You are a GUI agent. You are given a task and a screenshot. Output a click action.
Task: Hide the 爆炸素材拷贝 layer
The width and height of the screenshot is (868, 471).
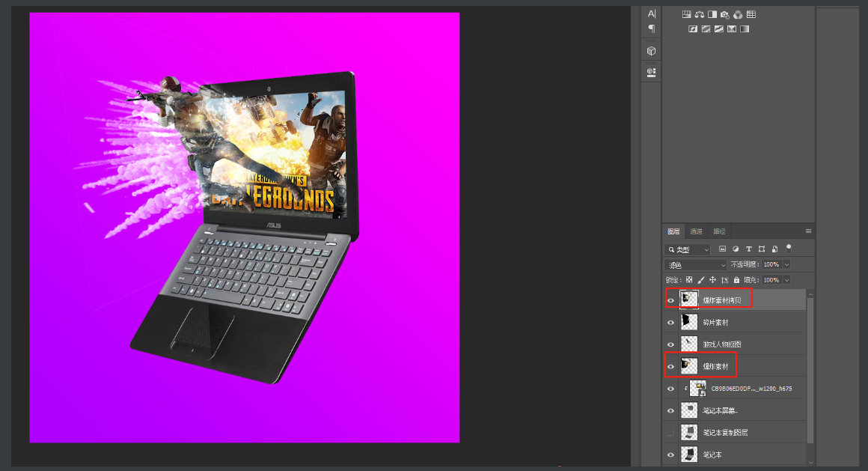[x=671, y=300]
